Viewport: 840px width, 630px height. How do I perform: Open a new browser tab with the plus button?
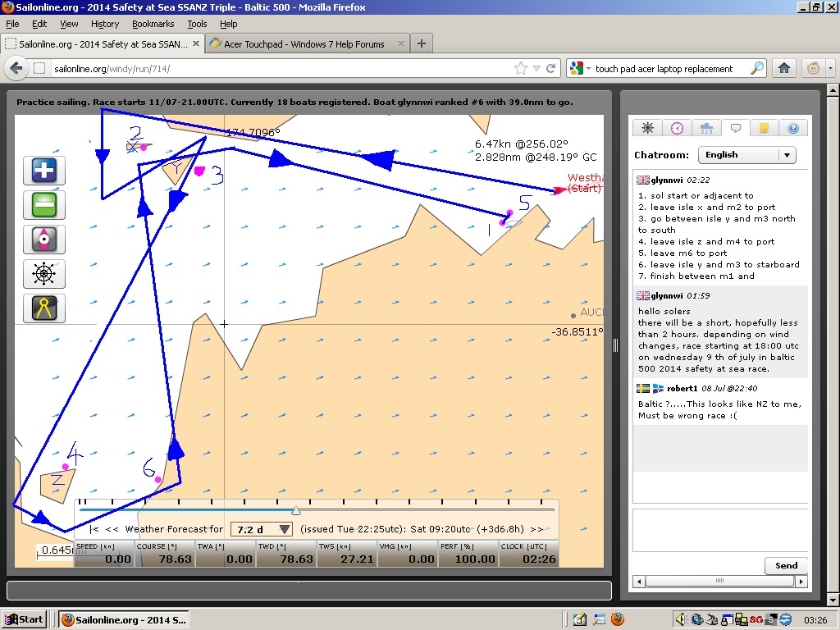(422, 44)
